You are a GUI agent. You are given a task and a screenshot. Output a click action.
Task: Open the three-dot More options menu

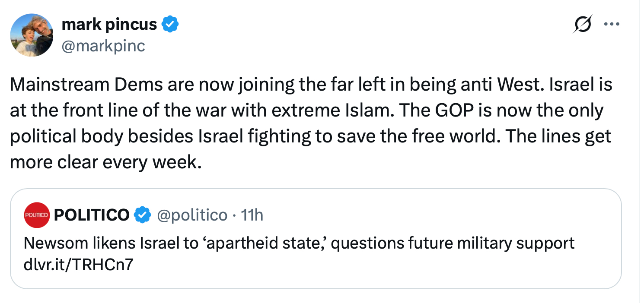click(611, 25)
